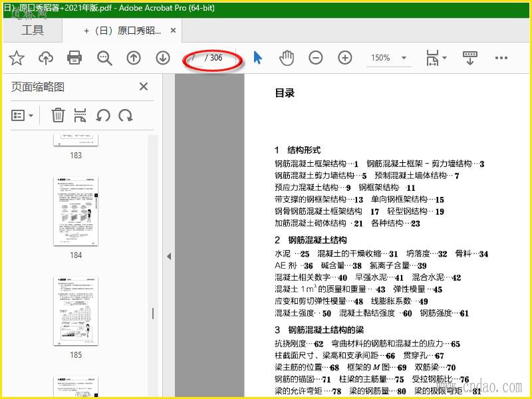Switch to the (日) 原口秀昭 document tab
The image size is (532, 399).
pos(122,31)
